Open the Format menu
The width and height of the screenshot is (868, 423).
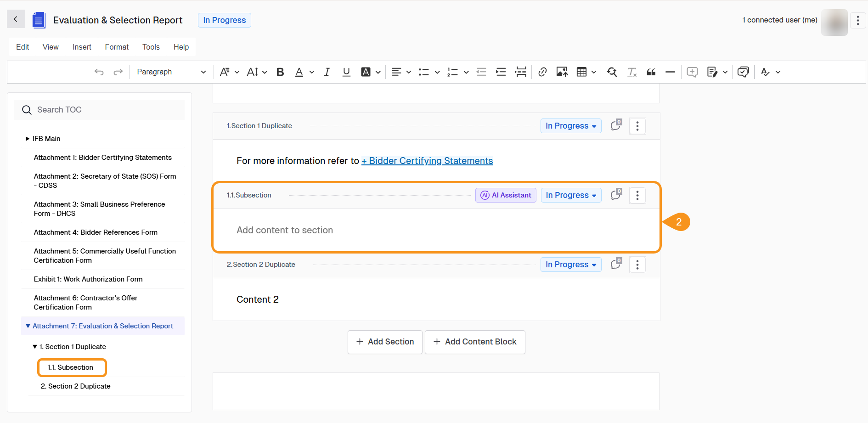point(116,46)
